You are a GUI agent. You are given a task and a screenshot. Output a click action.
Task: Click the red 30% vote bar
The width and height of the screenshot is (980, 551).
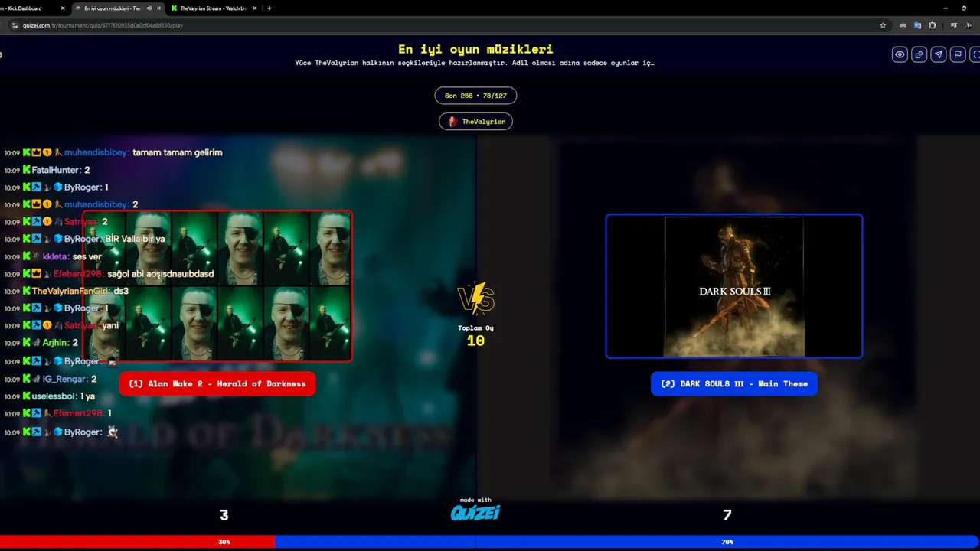click(137, 542)
